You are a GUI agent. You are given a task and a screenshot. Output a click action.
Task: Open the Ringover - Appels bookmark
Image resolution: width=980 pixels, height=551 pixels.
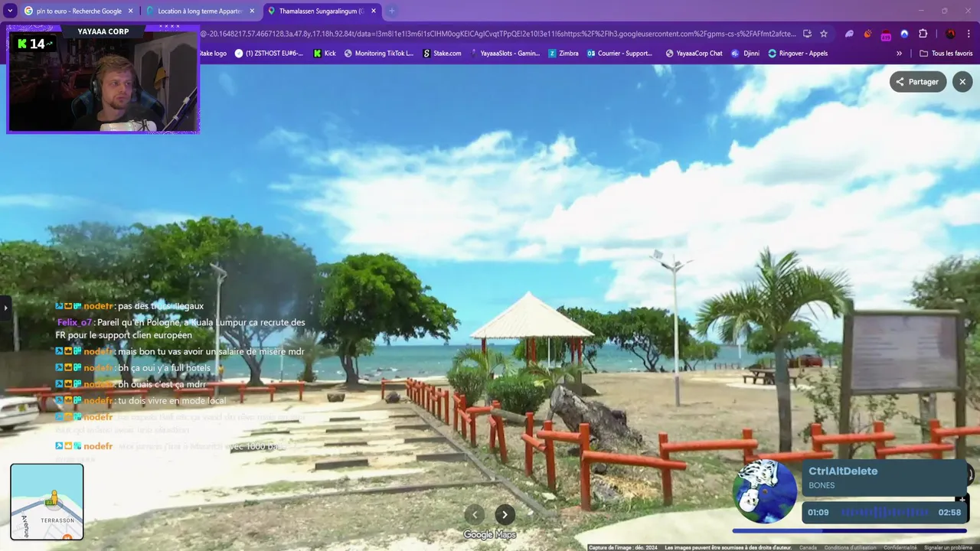[798, 54]
